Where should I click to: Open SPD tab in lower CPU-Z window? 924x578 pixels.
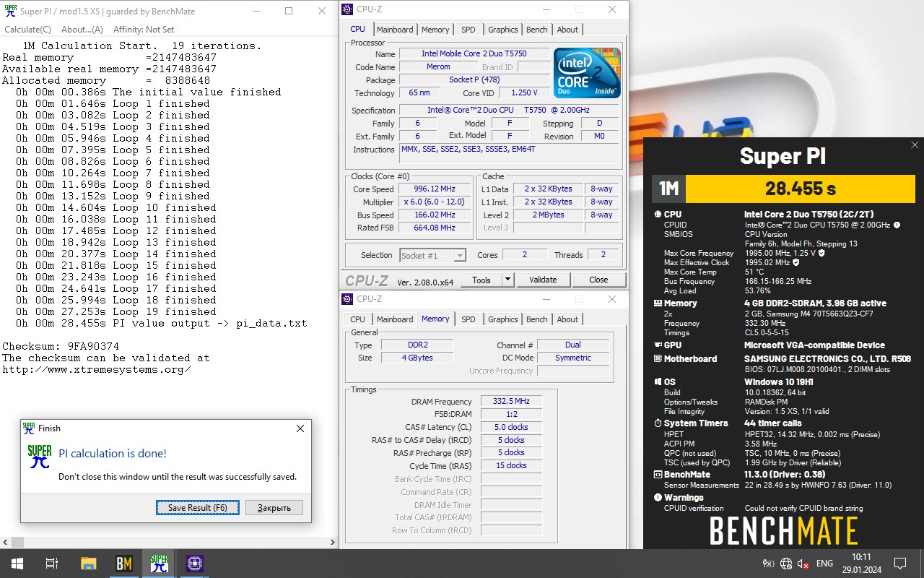468,319
